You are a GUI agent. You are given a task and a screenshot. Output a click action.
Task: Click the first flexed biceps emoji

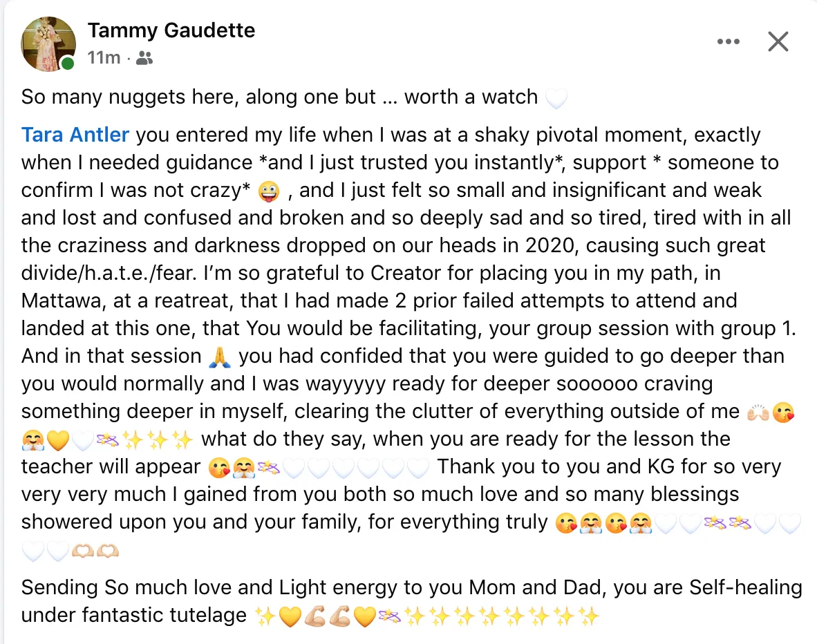pyautogui.click(x=314, y=617)
